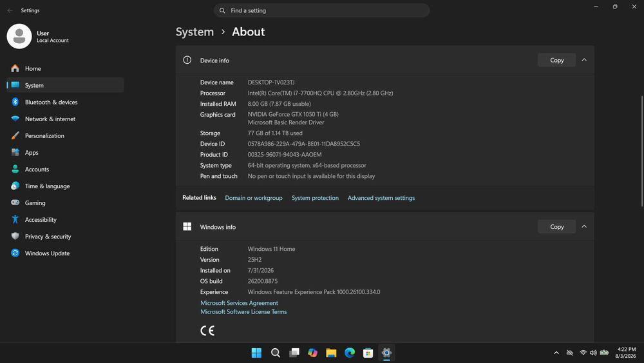Click the processor value i7-7700HQ text
Viewport: 644px width, 363px height.
pos(320,93)
